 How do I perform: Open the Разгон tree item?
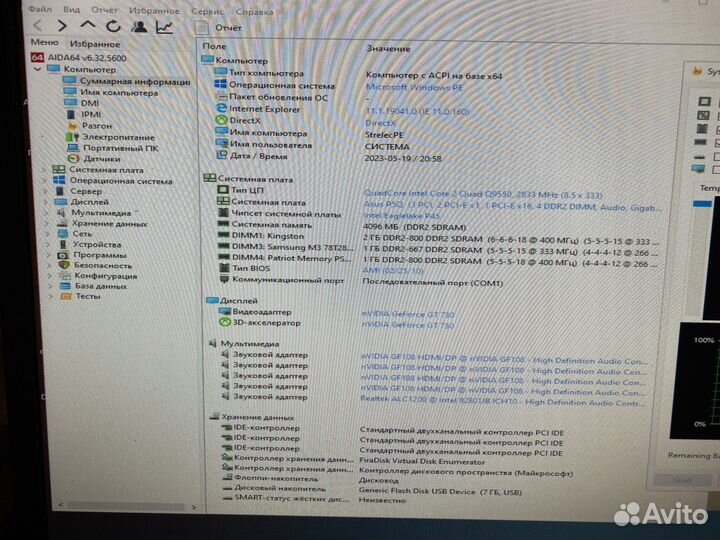click(x=89, y=125)
